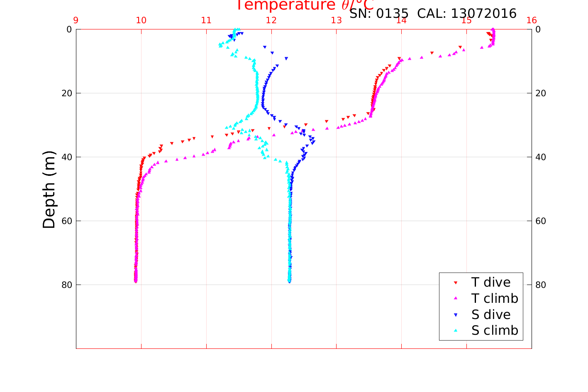Click right depth tick label 40

click(541, 157)
